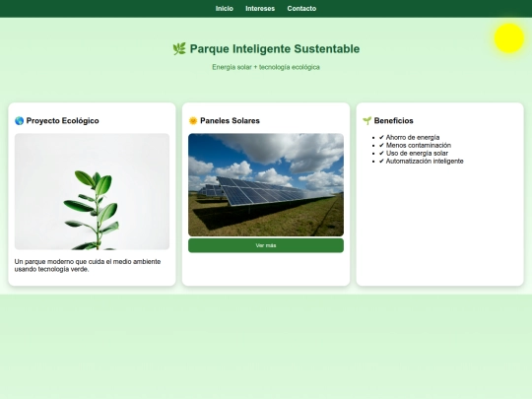Click the sun icon by Paneles Solares
The image size is (532, 399).
(193, 121)
